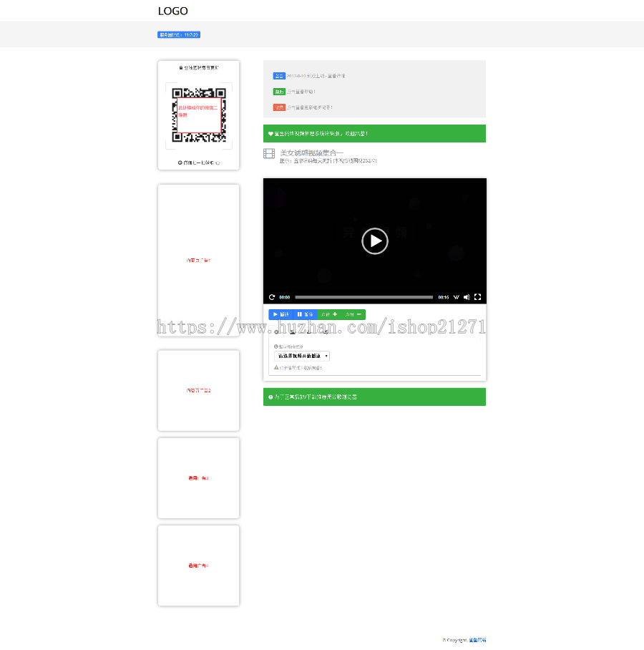Click the LOGO text in header

click(x=173, y=11)
